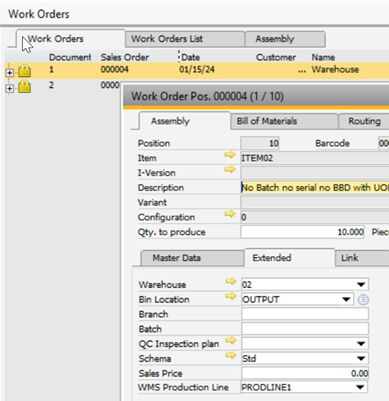Open the Routing tab
This screenshot has height=401, width=389.
364,121
